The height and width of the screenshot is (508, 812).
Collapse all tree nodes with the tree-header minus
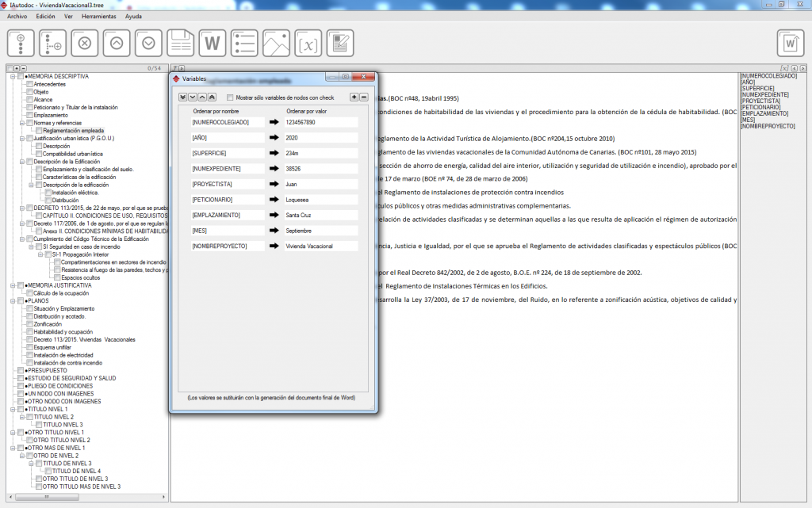(23, 68)
